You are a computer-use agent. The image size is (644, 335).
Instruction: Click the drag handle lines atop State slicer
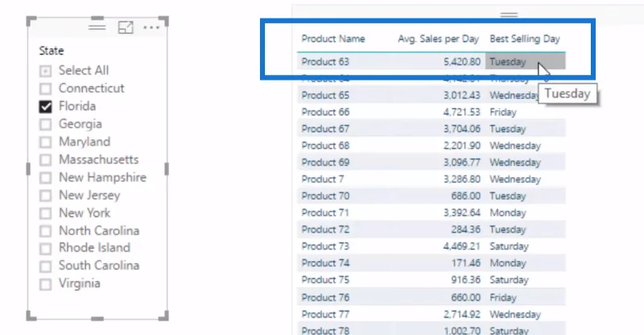pos(97,27)
